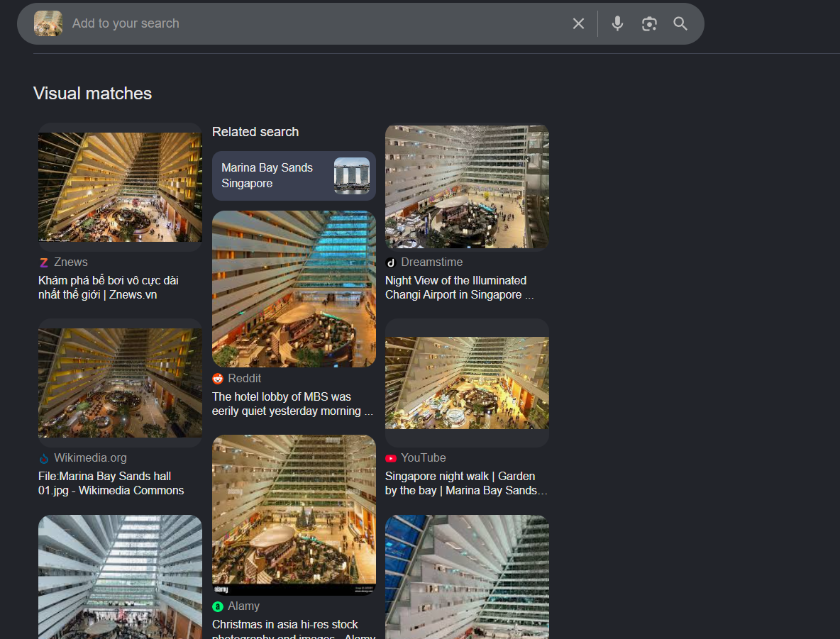
Task: Click the Wikimedia.org source icon
Action: (44, 458)
